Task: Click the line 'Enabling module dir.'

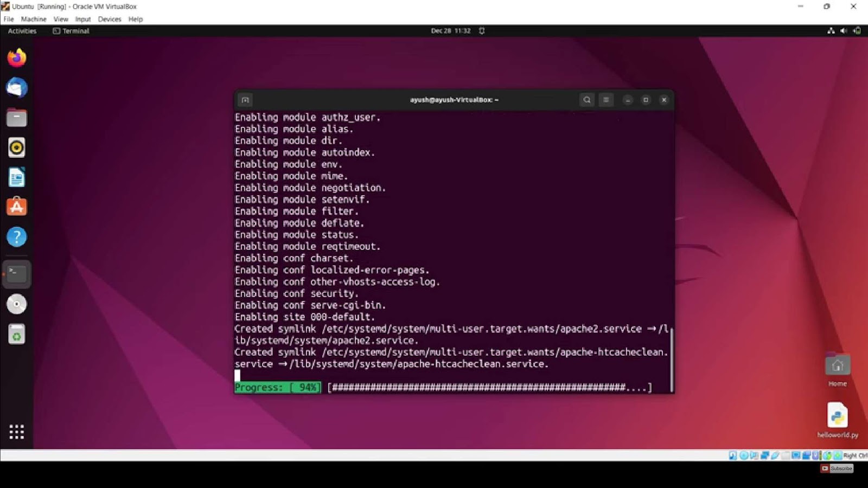Action: tap(289, 140)
